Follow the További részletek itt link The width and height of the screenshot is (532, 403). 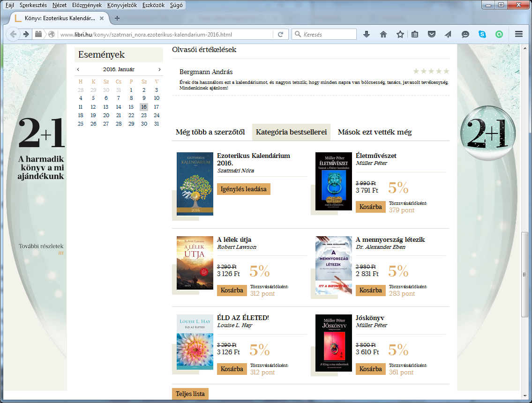coord(61,253)
